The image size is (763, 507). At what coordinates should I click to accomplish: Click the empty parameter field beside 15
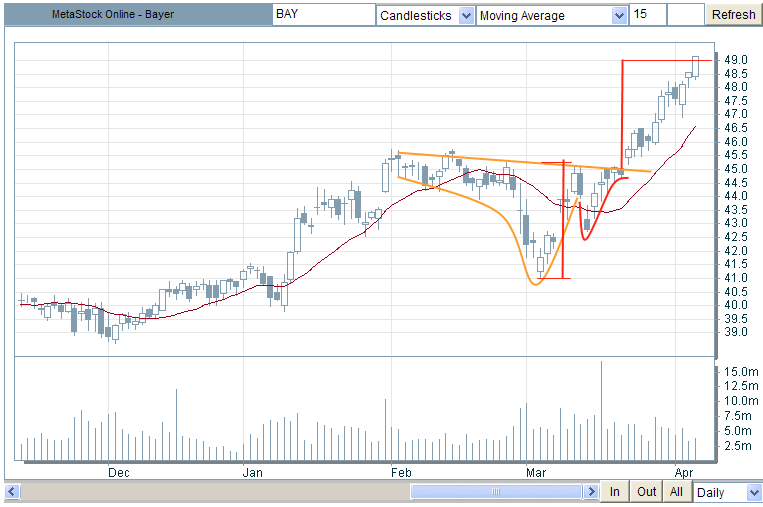[x=686, y=15]
